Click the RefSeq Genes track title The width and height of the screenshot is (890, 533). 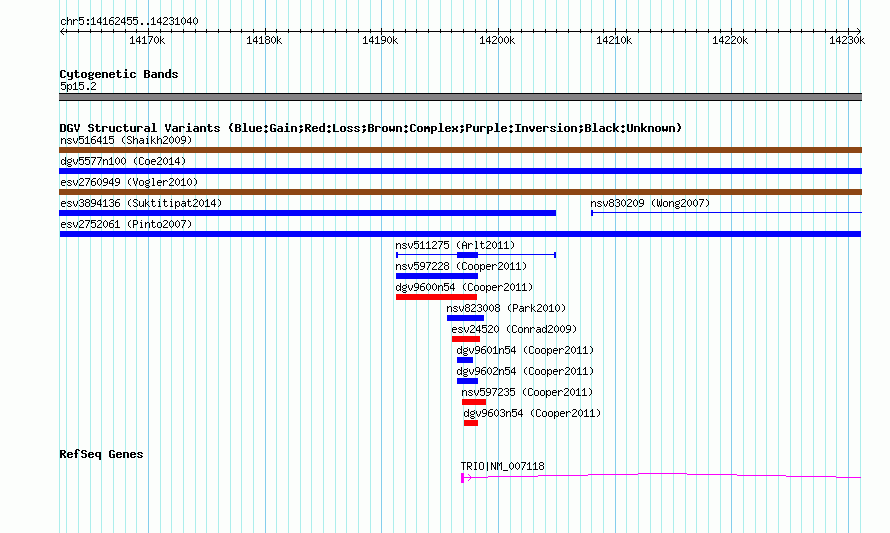(x=101, y=454)
